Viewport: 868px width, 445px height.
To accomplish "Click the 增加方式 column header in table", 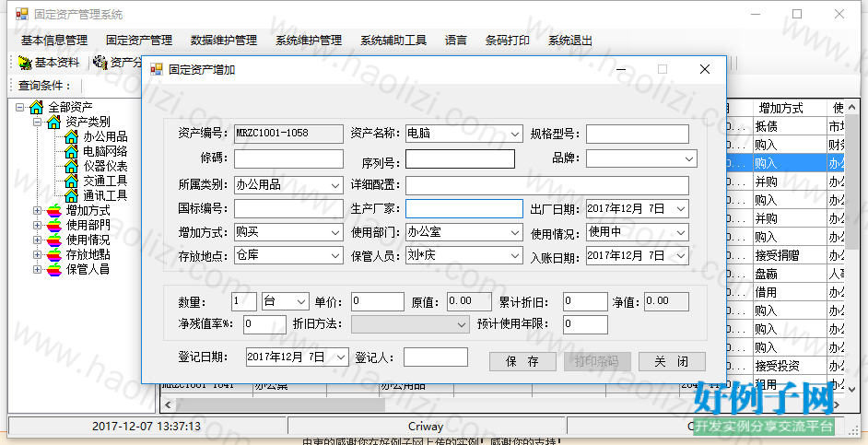I will (790, 108).
